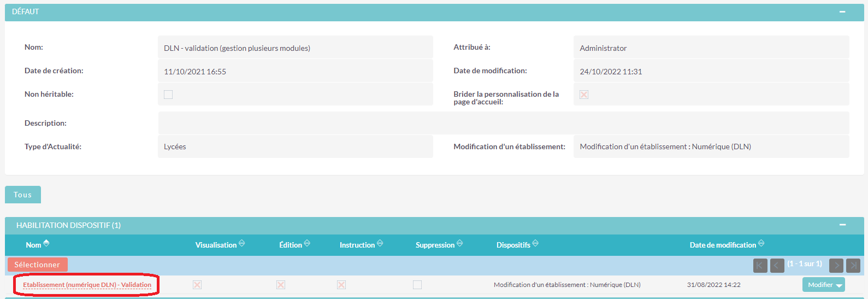Toggle Brider la personnalisation checkbox
The image size is (868, 299).
click(x=584, y=95)
